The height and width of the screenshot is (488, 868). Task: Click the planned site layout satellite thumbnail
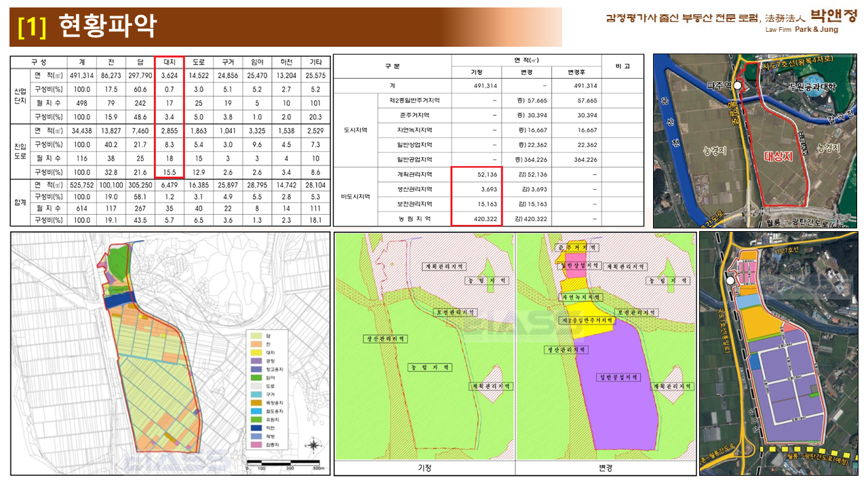(x=778, y=353)
